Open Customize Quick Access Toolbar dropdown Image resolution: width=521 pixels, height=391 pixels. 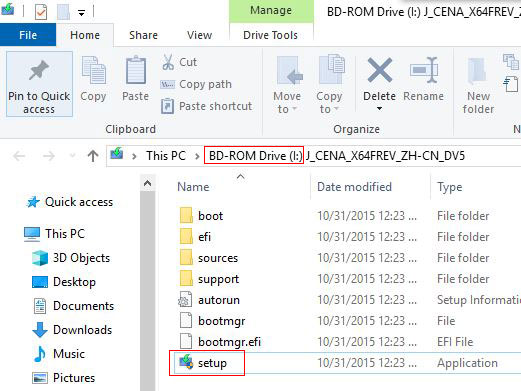coord(81,13)
